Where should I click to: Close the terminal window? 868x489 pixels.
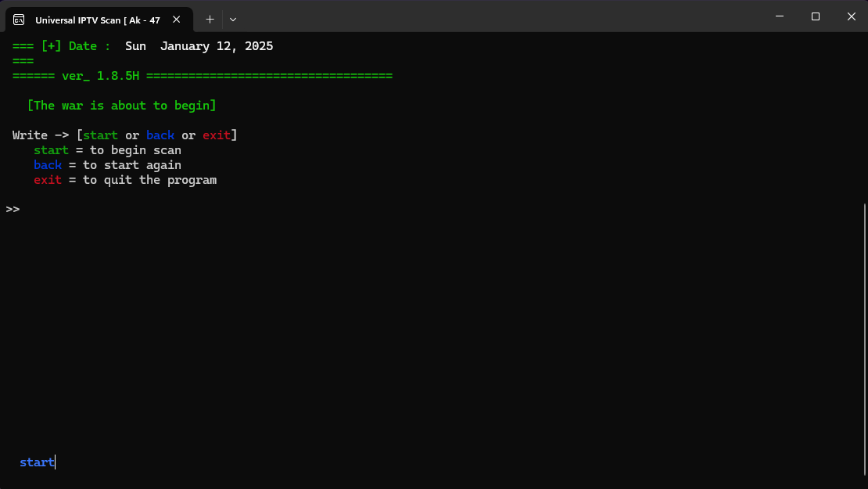point(851,16)
